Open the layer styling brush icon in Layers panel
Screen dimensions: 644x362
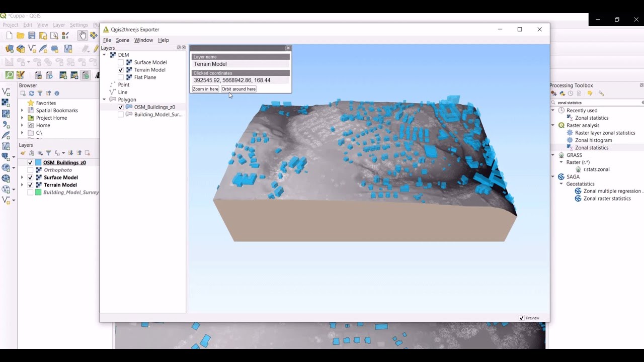click(23, 153)
